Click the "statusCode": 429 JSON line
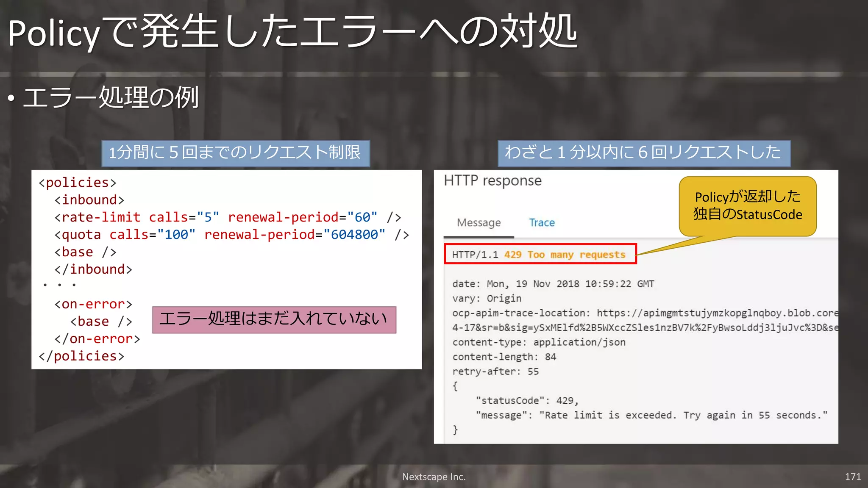This screenshot has height=488, width=868. pos(527,401)
